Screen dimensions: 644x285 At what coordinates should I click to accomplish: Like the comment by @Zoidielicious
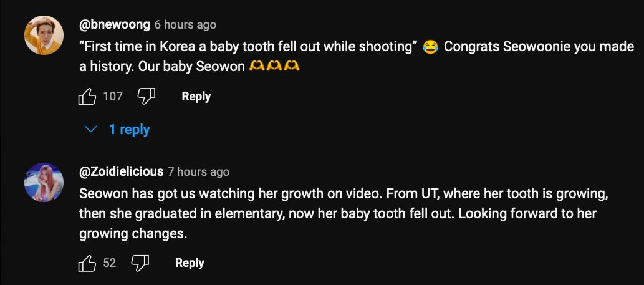coord(87,263)
